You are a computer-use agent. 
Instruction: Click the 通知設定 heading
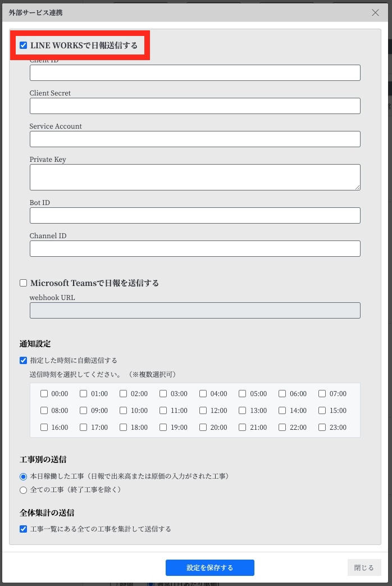[x=35, y=344]
